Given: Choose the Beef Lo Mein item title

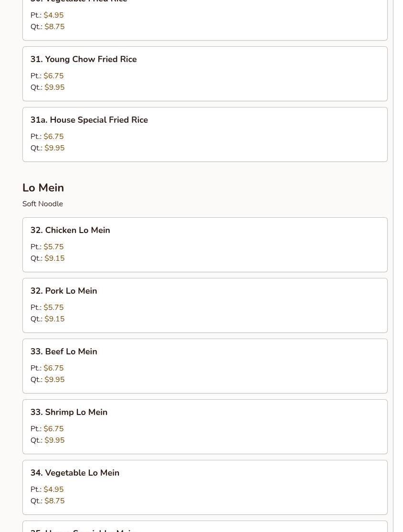Looking at the screenshot, I should pyautogui.click(x=64, y=351).
